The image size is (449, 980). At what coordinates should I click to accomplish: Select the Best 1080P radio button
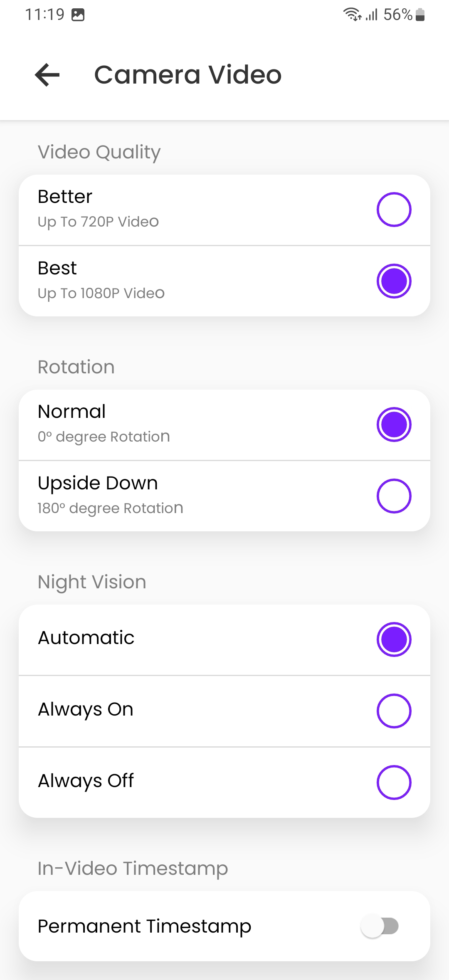[394, 281]
